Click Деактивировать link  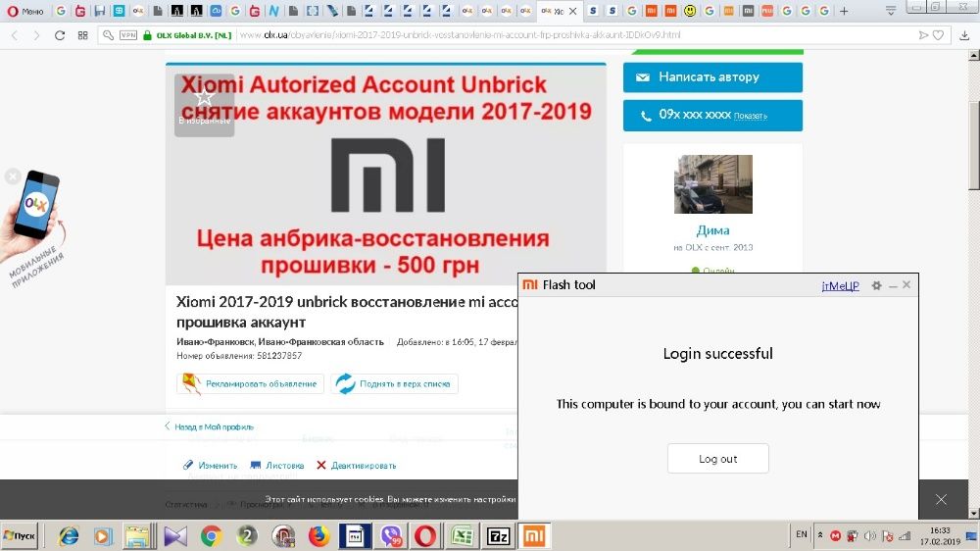(357, 466)
